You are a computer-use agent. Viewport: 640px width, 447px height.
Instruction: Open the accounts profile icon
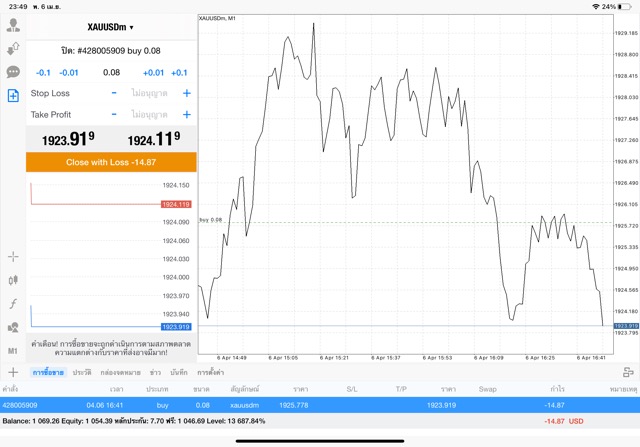point(13,25)
